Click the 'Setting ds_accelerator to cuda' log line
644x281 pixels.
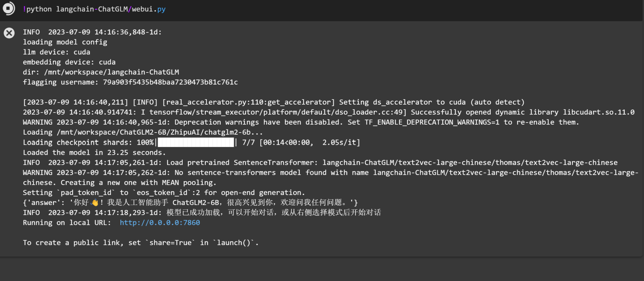tap(274, 102)
